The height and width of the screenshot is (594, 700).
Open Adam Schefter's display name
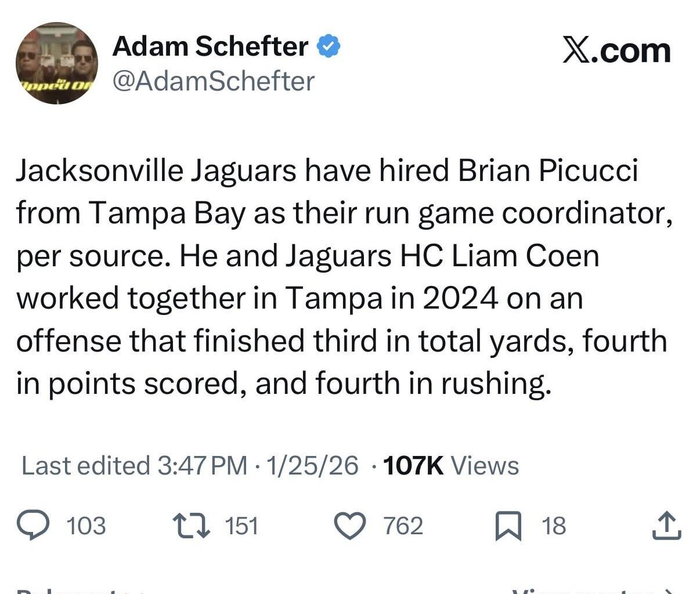[209, 46]
